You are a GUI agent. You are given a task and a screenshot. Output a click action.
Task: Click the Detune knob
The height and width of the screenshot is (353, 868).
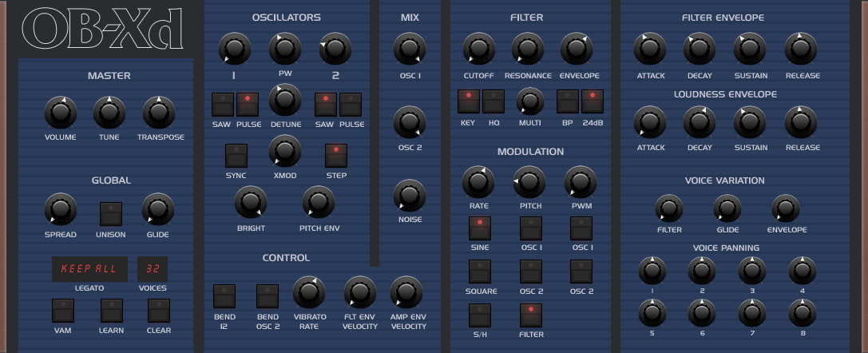pyautogui.click(x=285, y=100)
